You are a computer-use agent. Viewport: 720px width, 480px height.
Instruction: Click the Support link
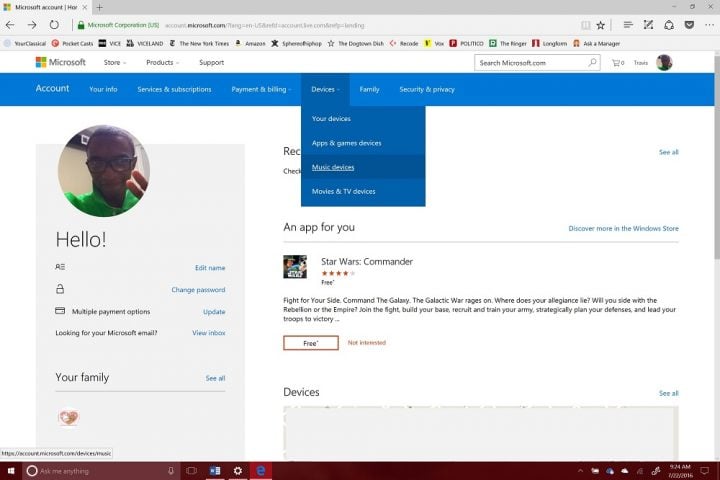click(x=211, y=62)
